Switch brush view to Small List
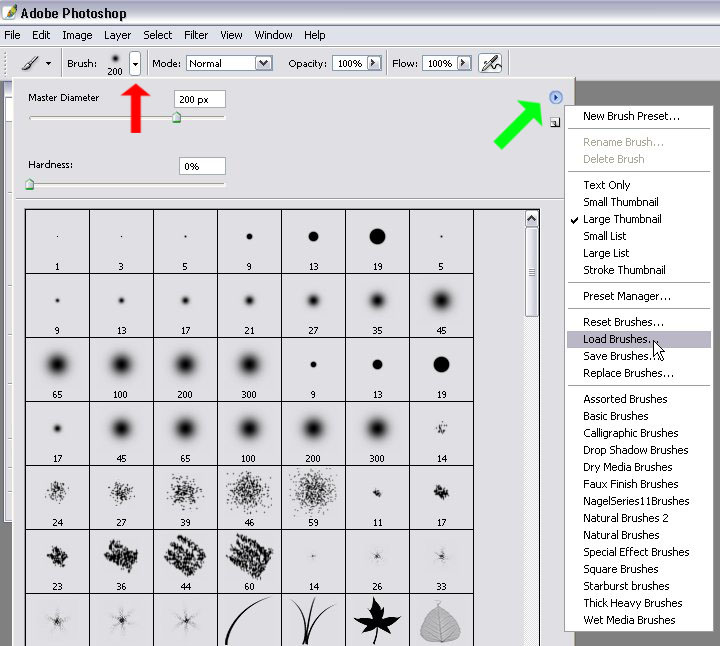720x646 pixels. (605, 236)
